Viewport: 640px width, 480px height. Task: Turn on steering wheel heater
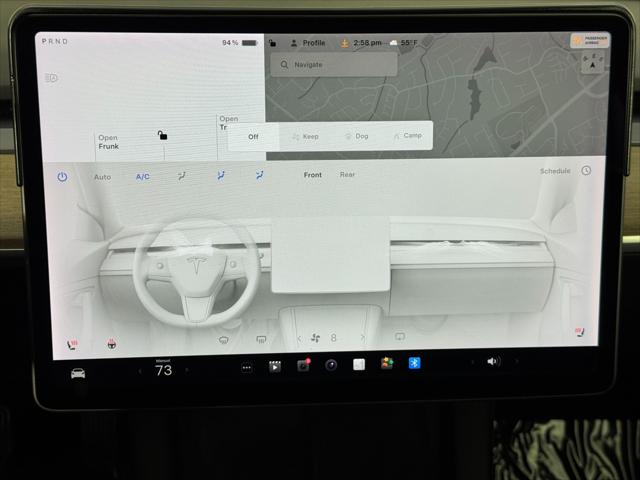(111, 344)
